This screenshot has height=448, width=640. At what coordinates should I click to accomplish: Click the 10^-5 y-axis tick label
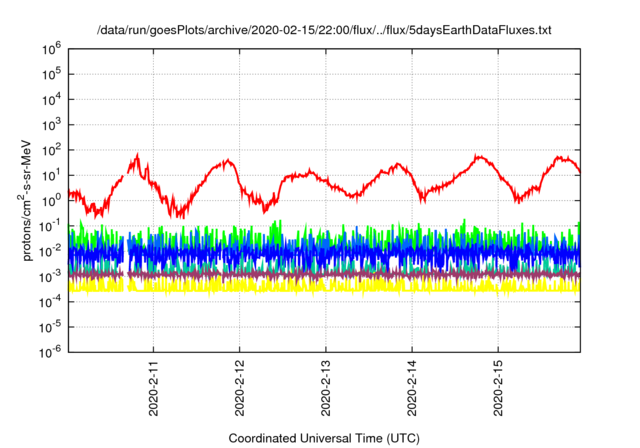[x=50, y=327]
